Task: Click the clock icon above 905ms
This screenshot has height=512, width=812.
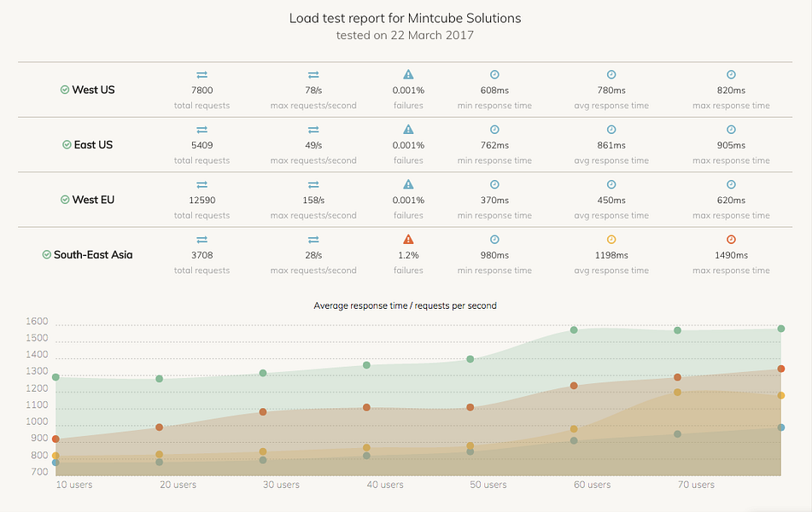Action: [731, 130]
